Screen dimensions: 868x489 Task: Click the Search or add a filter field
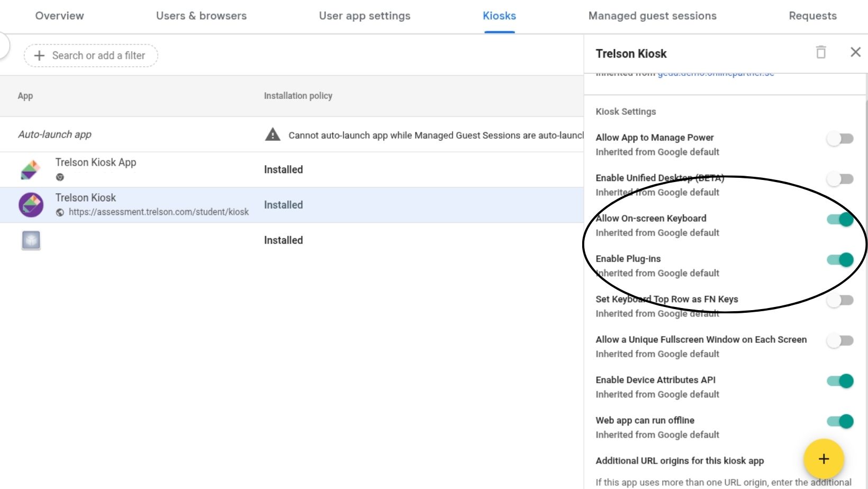pyautogui.click(x=91, y=56)
